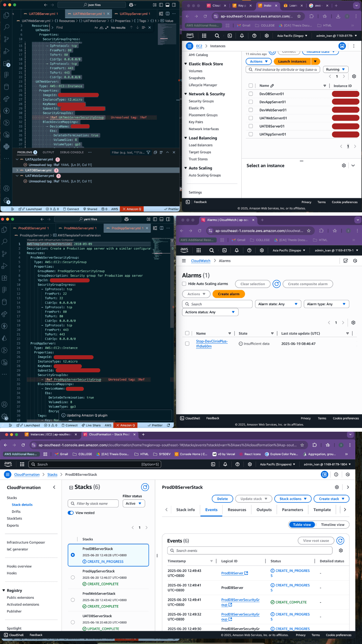Open AWS CloudShell icon in EC2 console header
The width and height of the screenshot is (362, 644).
[x=230, y=36]
